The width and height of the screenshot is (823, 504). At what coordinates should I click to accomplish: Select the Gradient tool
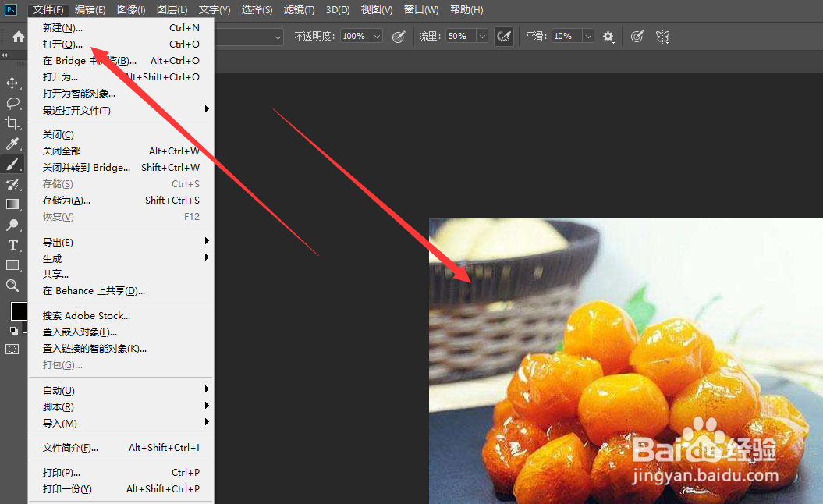coord(11,204)
